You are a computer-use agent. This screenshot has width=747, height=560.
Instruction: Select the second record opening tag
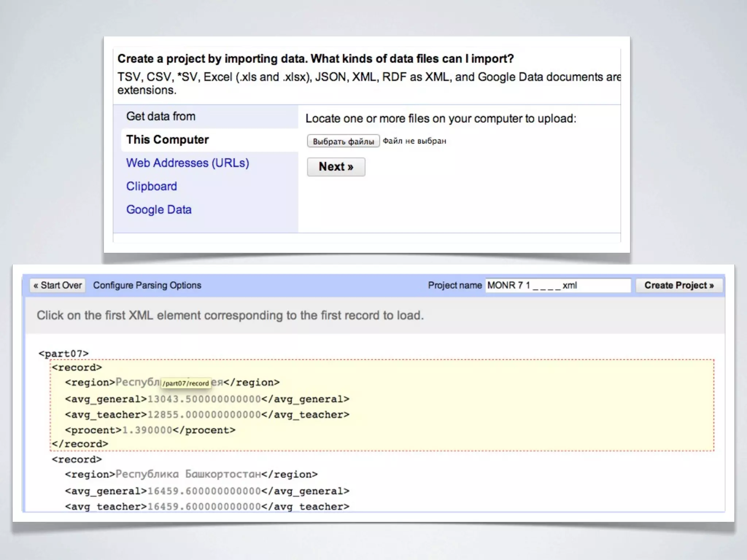(77, 459)
